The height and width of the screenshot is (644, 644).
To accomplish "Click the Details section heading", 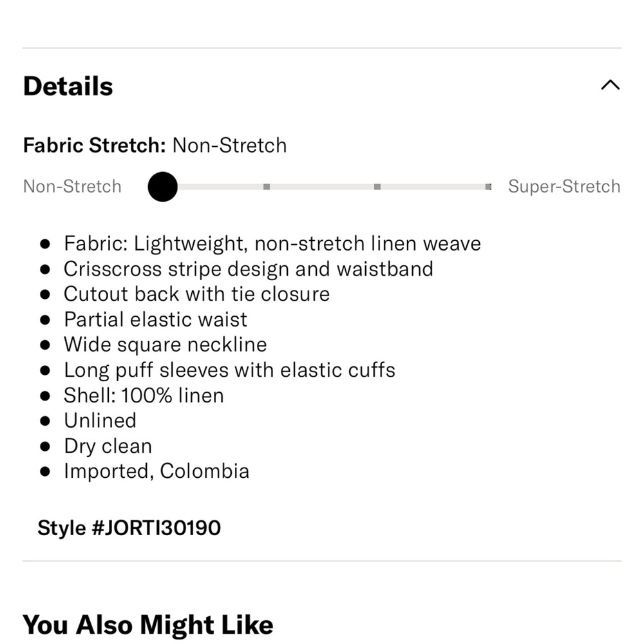I will click(x=68, y=86).
